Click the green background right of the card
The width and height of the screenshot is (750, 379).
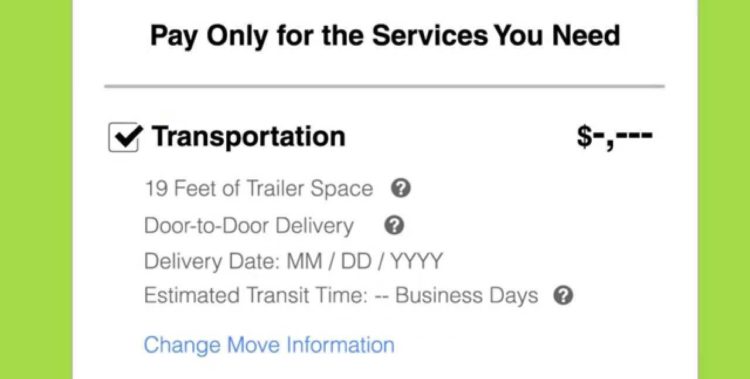click(x=724, y=190)
